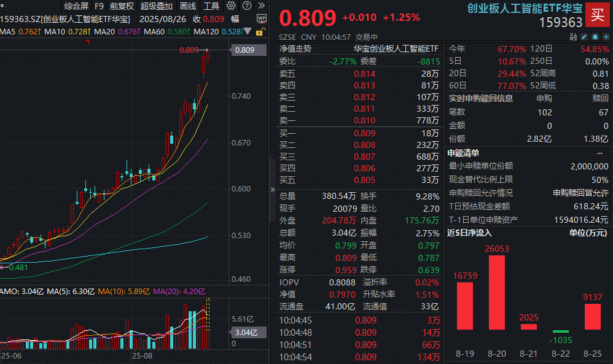
Task: Click the pencil annotation icon beside 融
Action: [x=584, y=36]
